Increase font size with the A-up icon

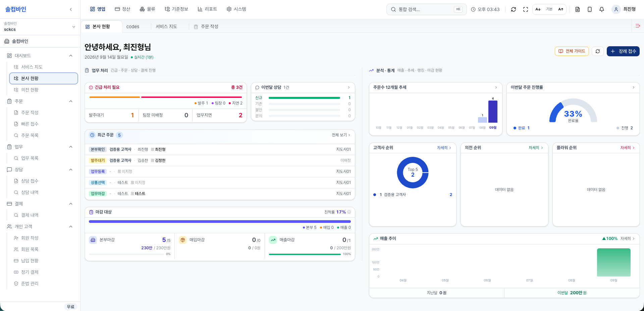561,9
